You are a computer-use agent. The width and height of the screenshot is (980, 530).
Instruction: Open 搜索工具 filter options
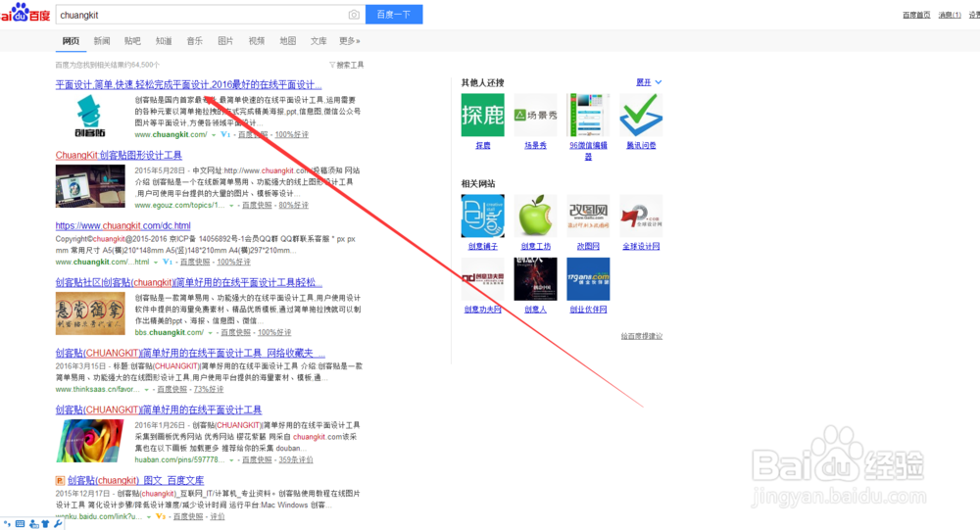(346, 65)
